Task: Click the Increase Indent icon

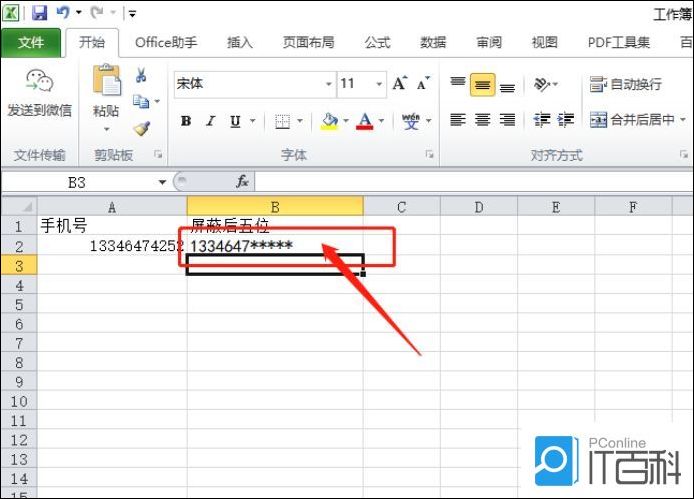Action: [566, 120]
